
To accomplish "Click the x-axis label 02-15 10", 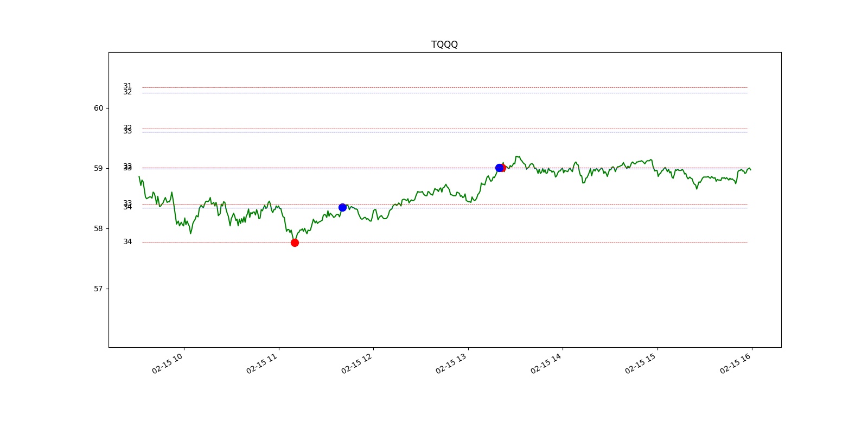I will (167, 363).
